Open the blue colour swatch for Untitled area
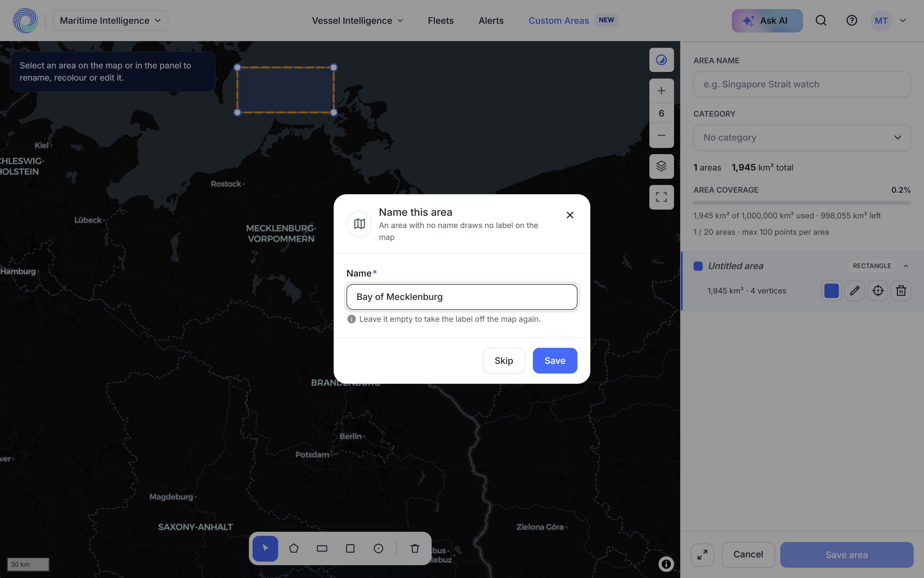This screenshot has width=924, height=578. pos(831,291)
